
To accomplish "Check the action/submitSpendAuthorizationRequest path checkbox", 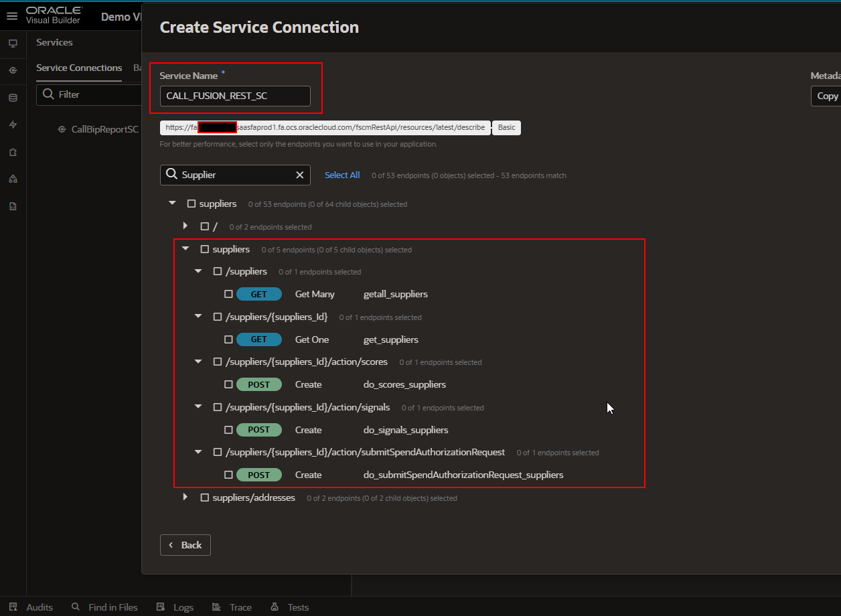I will click(218, 452).
